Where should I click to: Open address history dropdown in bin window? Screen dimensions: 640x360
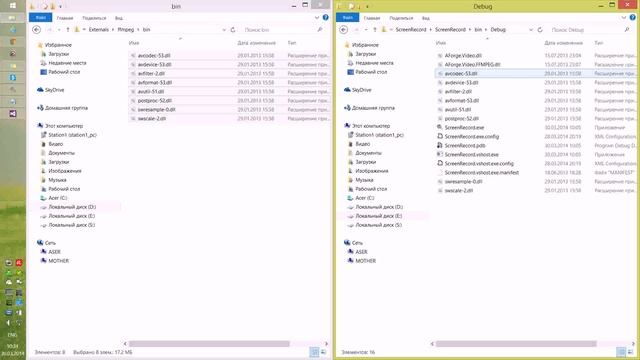tap(224, 30)
